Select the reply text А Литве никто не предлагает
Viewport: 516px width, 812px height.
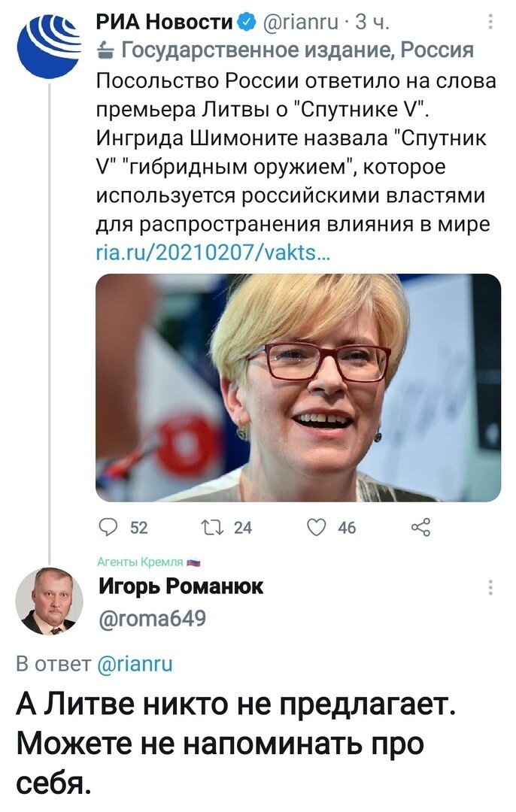tap(235, 704)
